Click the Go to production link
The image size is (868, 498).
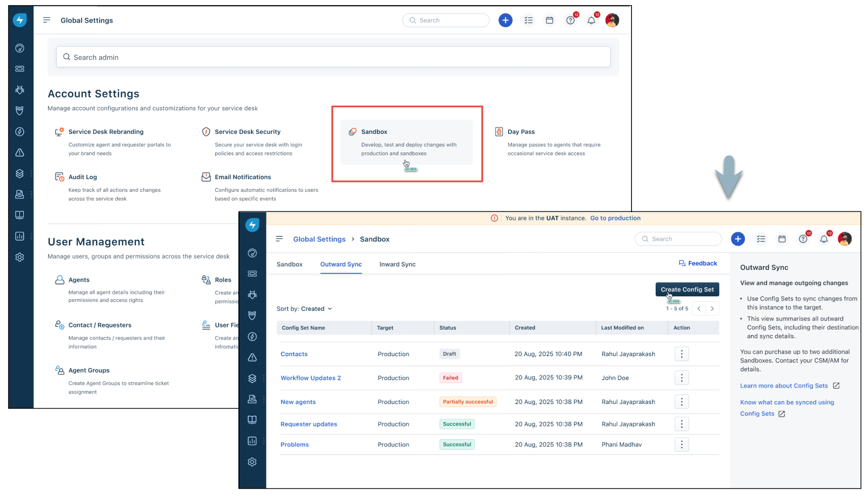pyautogui.click(x=615, y=218)
